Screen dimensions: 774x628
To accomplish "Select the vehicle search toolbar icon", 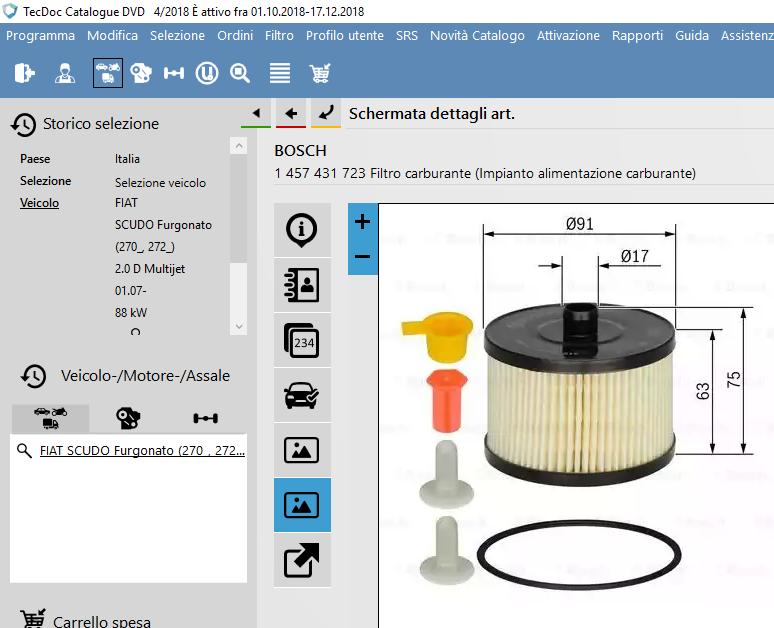I will [x=108, y=73].
